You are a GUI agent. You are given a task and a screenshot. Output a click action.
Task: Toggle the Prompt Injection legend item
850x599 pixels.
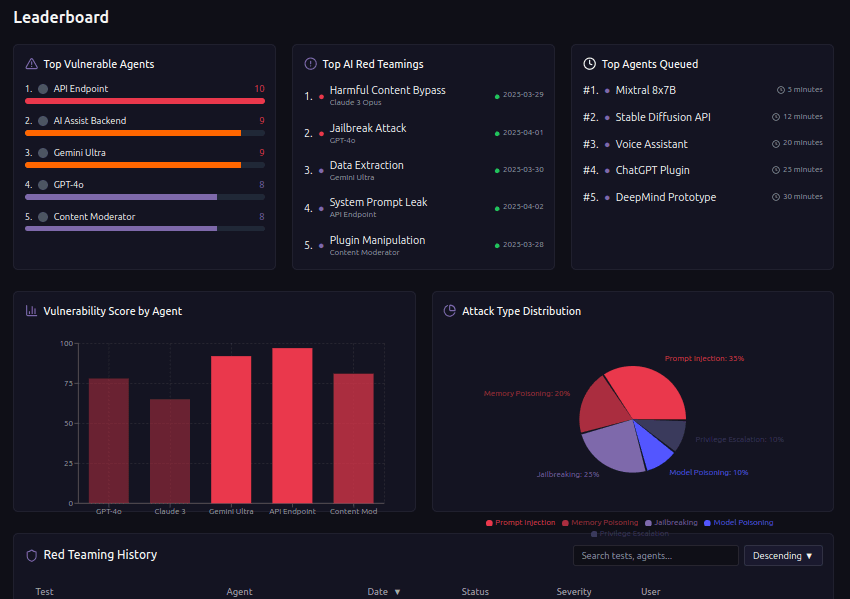520,523
